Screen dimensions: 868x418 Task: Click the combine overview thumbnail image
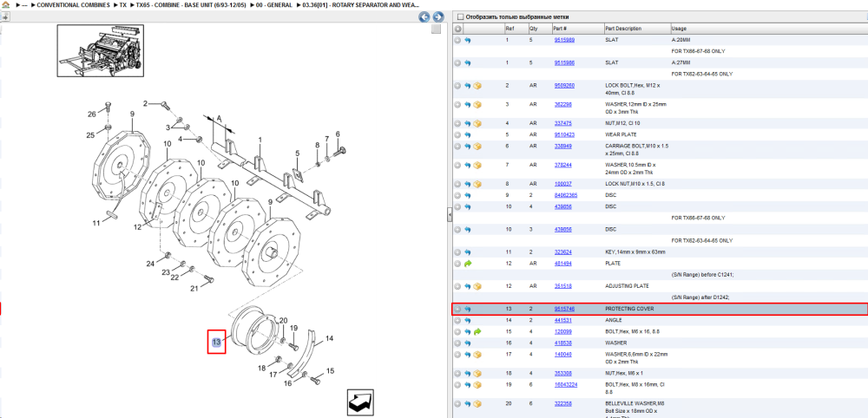point(100,50)
